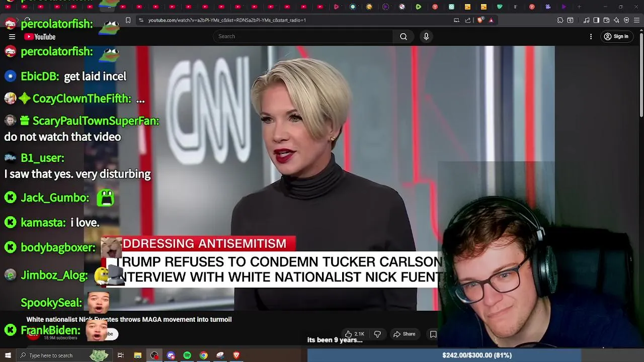Open the extensions puzzle icon
This screenshot has height=362, width=644.
click(x=560, y=20)
